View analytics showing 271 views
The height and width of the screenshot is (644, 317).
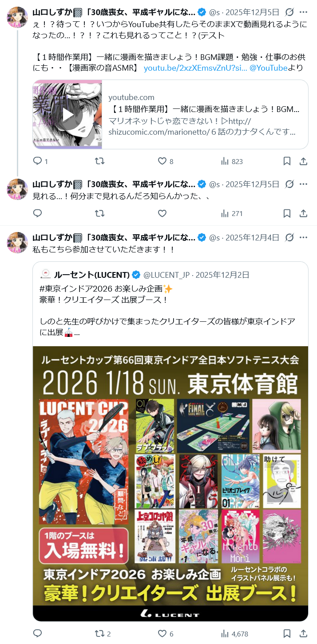[232, 213]
